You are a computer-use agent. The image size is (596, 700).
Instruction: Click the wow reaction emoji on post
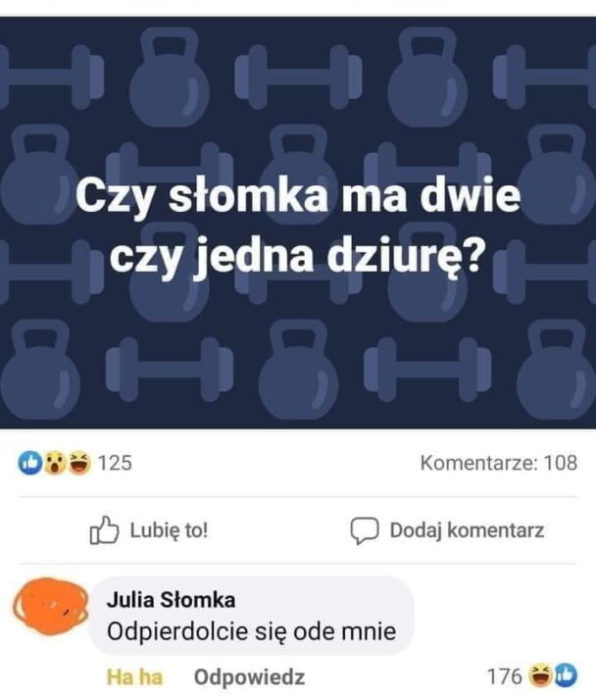point(54,463)
